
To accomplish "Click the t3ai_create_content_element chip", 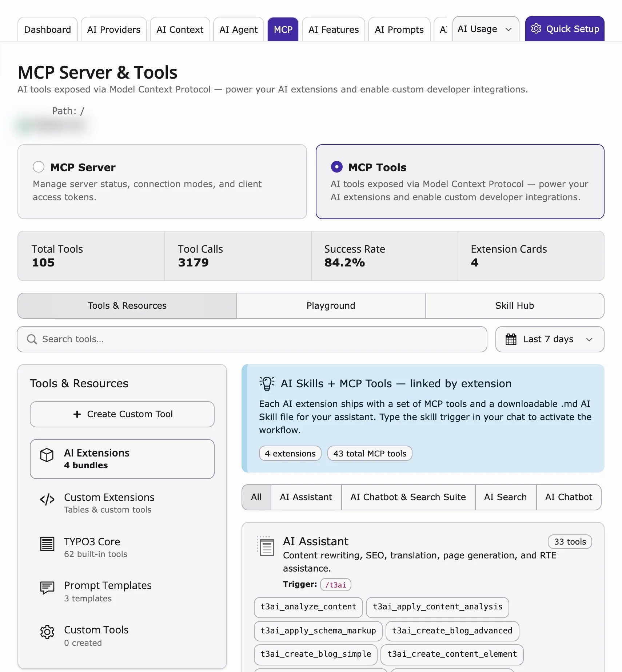I will (452, 655).
